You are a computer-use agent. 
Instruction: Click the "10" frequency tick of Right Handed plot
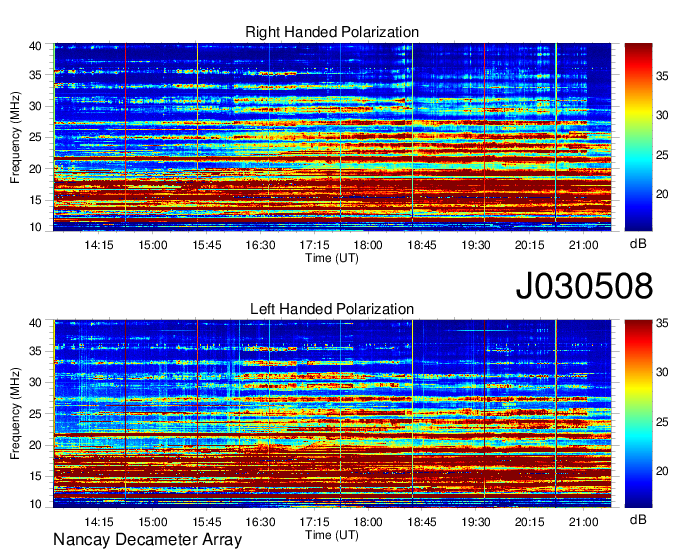coord(36,227)
